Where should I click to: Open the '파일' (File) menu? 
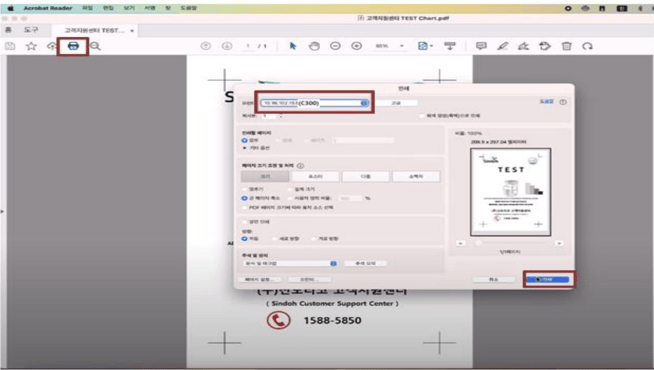(87, 8)
